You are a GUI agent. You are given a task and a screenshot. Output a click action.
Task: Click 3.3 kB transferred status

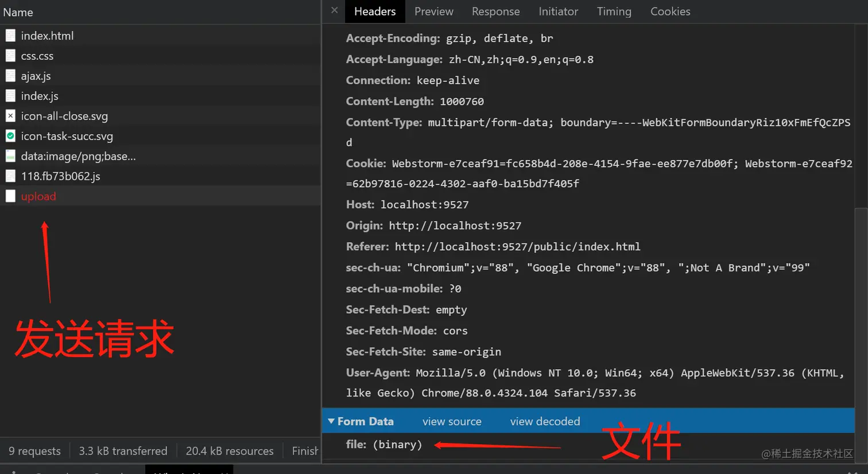click(123, 451)
